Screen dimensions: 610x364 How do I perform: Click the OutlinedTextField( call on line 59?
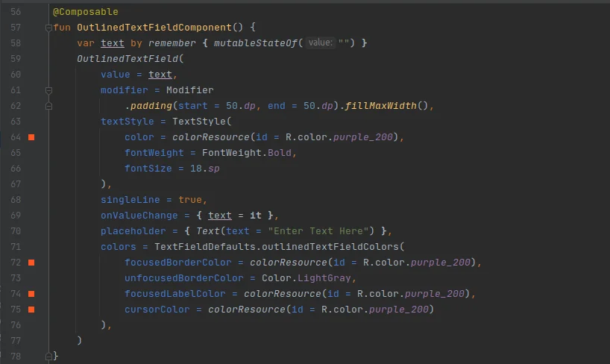coord(130,59)
